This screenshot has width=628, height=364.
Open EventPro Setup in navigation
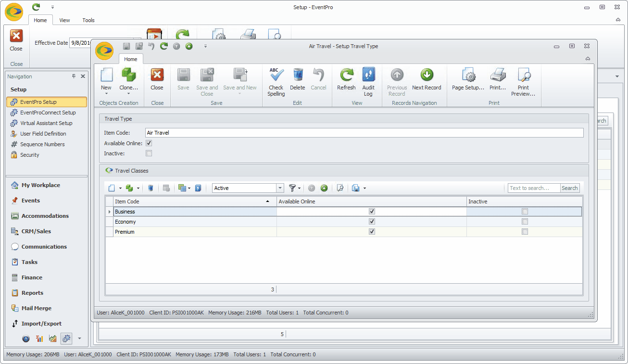click(x=47, y=102)
